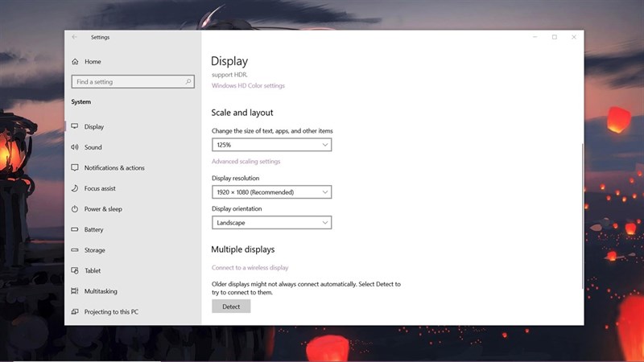The height and width of the screenshot is (362, 644).
Task: Open the Home settings page
Action: point(93,62)
